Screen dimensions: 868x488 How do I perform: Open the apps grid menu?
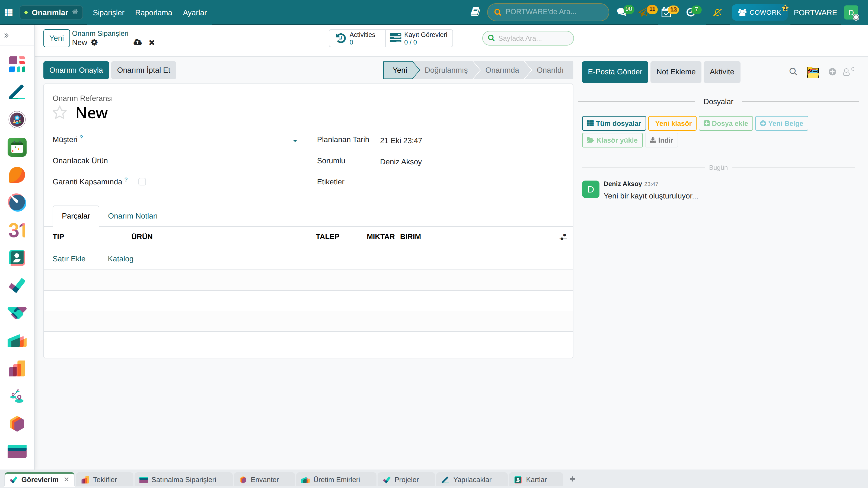pyautogui.click(x=9, y=12)
